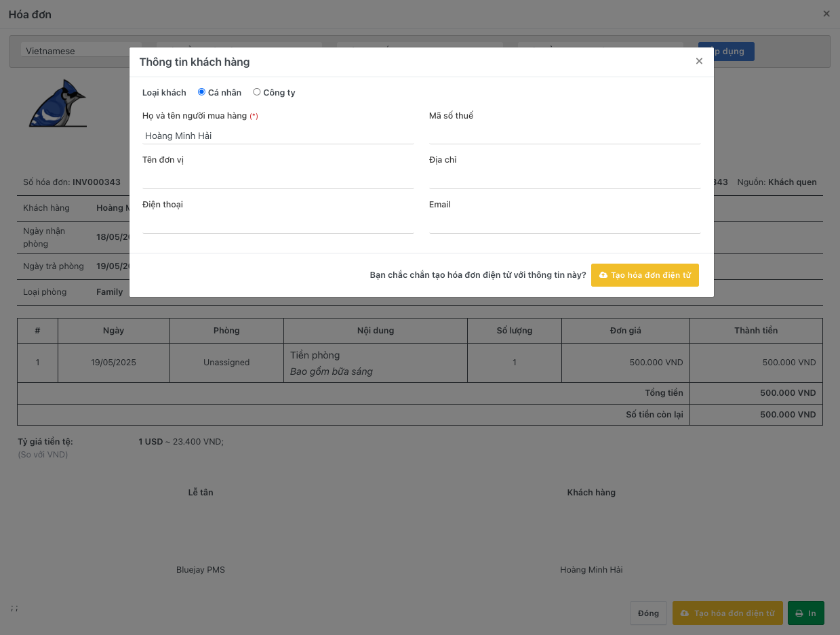This screenshot has height=635, width=840.
Task: Click the cloud icon in the dialog's yellow button
Action: (603, 275)
